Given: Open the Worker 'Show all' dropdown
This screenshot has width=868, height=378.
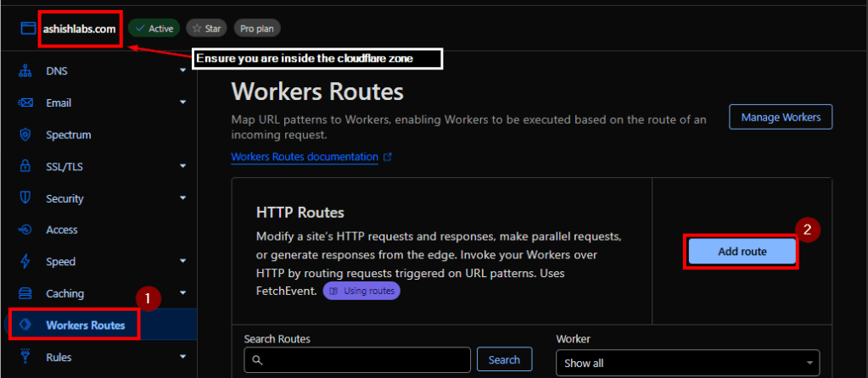Looking at the screenshot, I should coord(687,363).
